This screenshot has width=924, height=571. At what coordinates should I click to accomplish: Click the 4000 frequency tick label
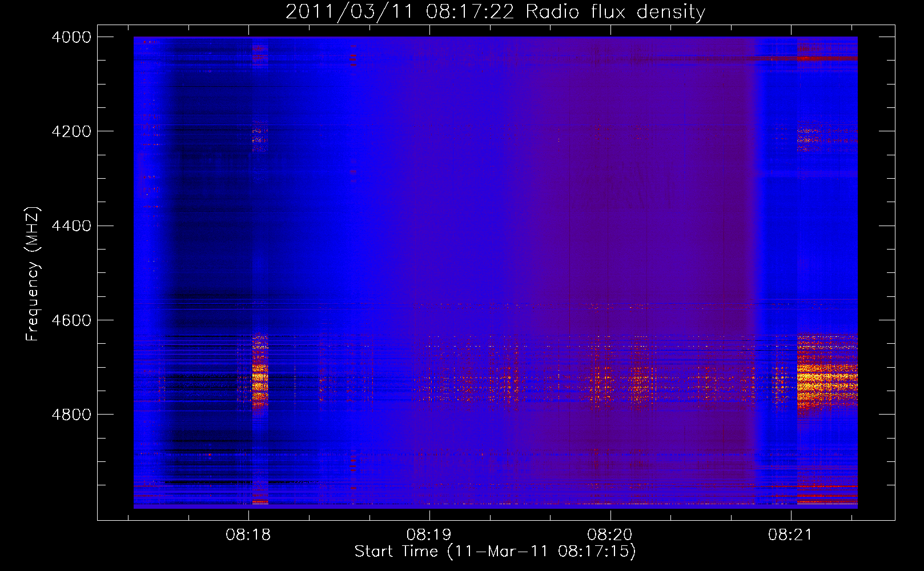[x=71, y=37]
